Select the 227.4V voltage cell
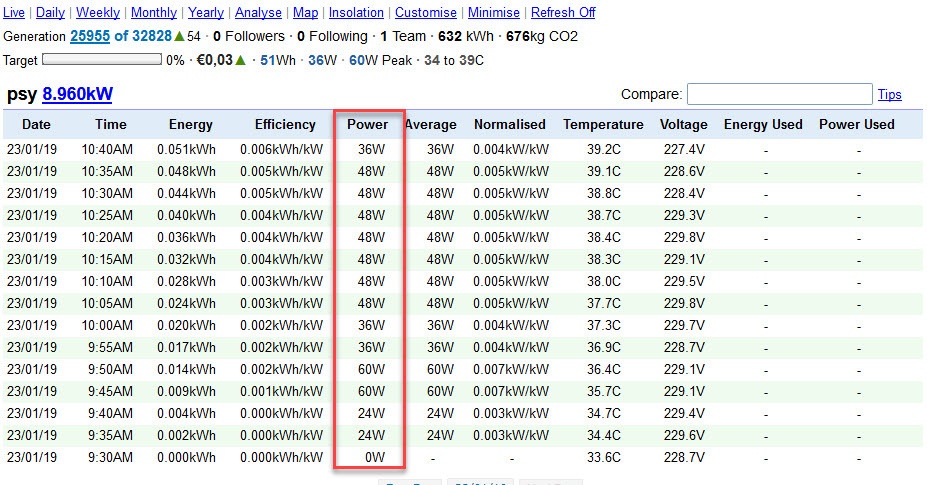The height and width of the screenshot is (485, 927). (x=684, y=150)
